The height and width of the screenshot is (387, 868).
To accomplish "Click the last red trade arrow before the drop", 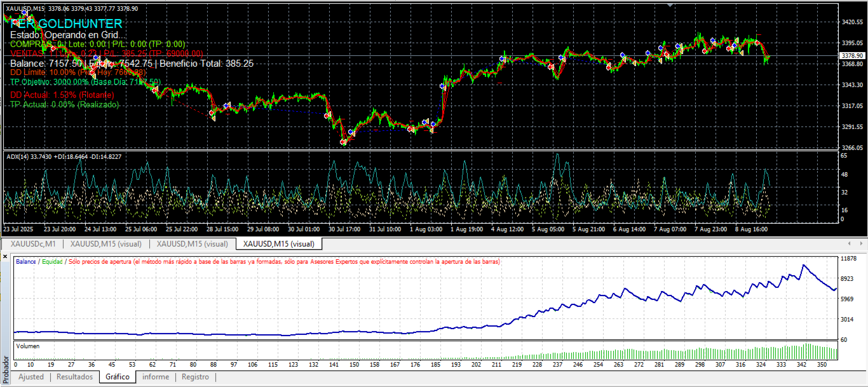I will tap(757, 43).
